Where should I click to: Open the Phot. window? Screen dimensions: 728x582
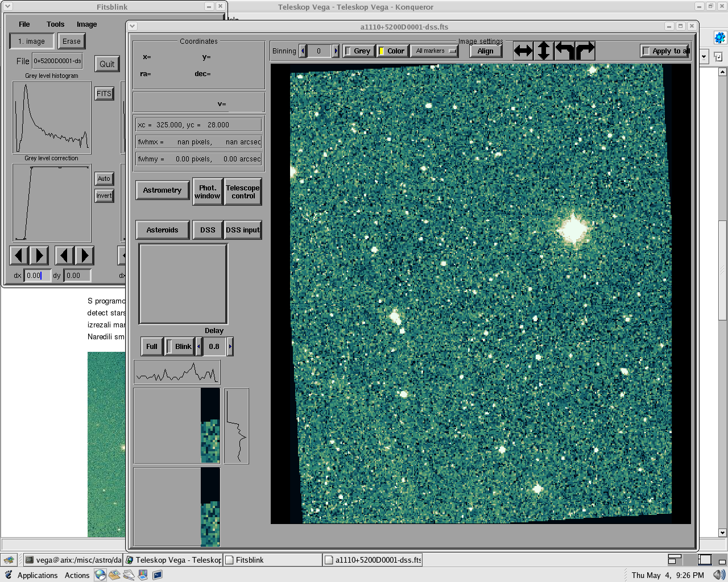coord(208,192)
